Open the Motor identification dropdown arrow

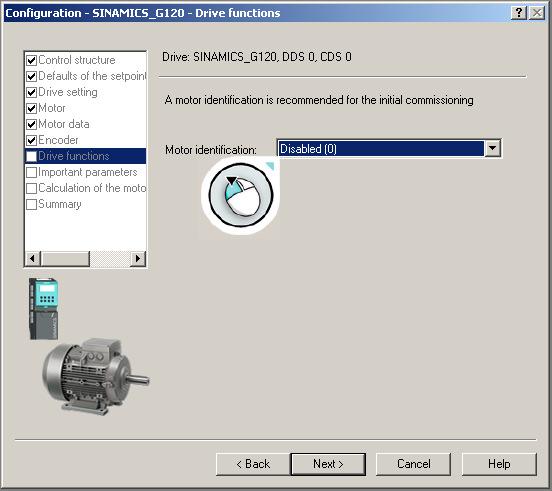(x=493, y=149)
